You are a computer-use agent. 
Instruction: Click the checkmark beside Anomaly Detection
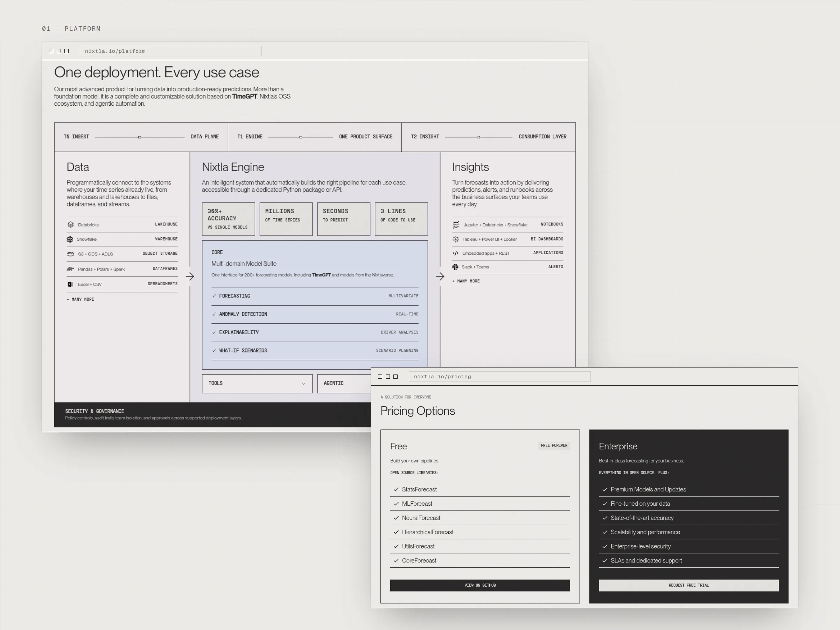point(214,314)
